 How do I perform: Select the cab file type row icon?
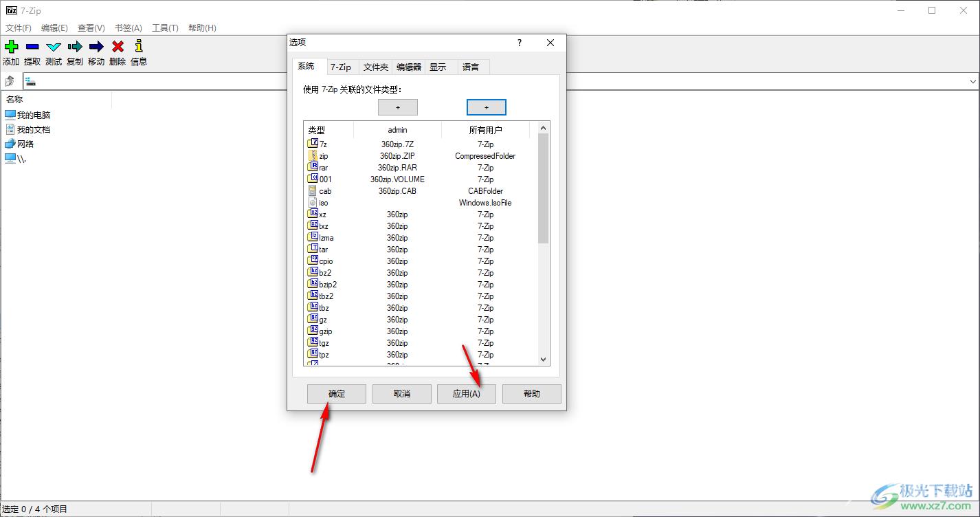pos(313,190)
